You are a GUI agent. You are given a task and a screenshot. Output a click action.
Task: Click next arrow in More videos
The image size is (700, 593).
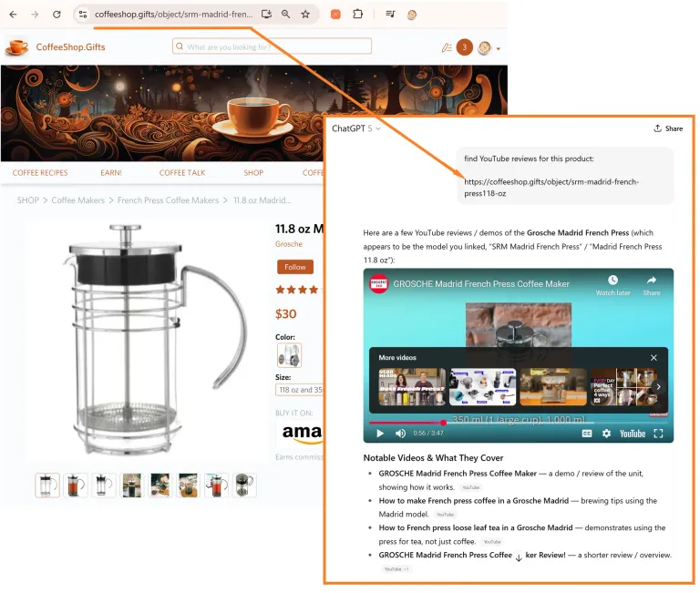658,387
